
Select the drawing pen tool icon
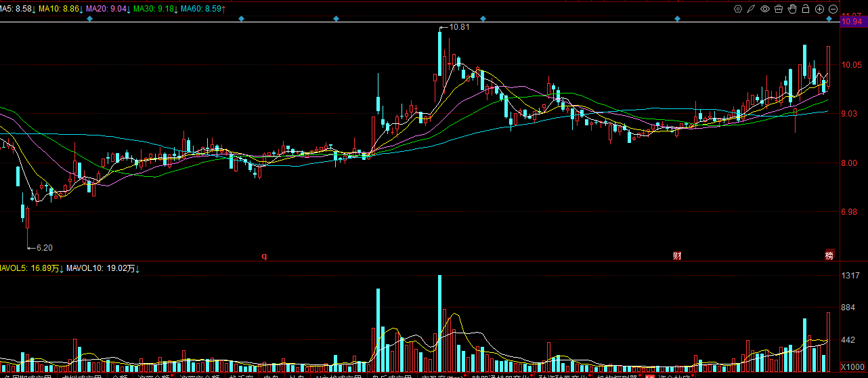751,9
